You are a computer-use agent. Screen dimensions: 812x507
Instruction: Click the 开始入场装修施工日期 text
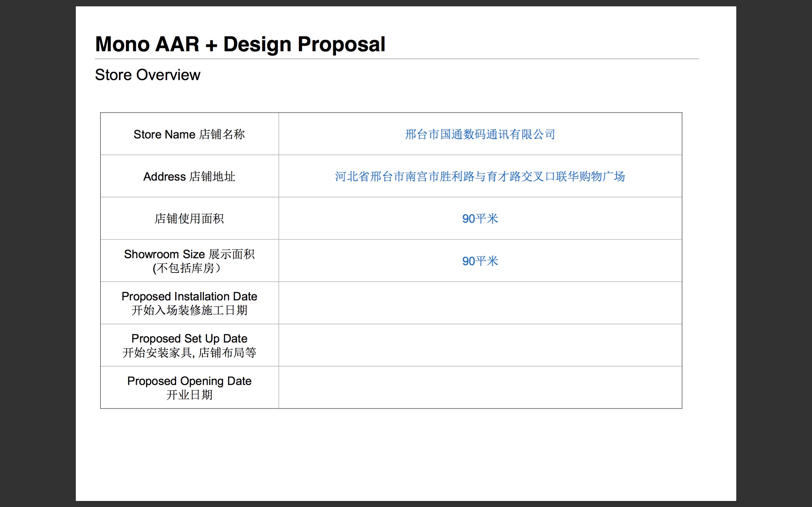[x=189, y=311]
